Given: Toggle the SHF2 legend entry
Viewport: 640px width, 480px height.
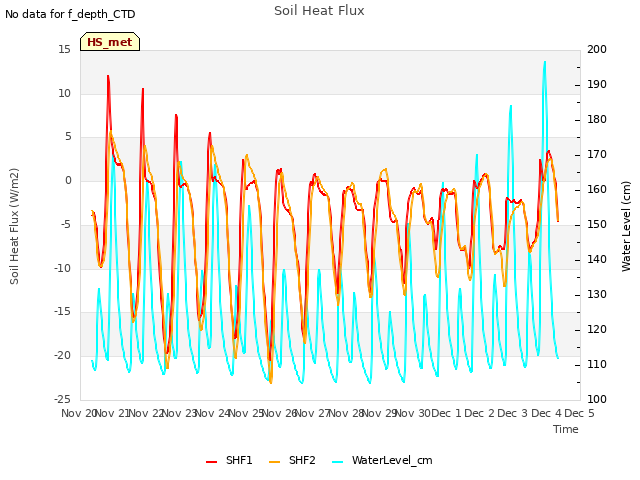Looking at the screenshot, I should pyautogui.click(x=292, y=460).
